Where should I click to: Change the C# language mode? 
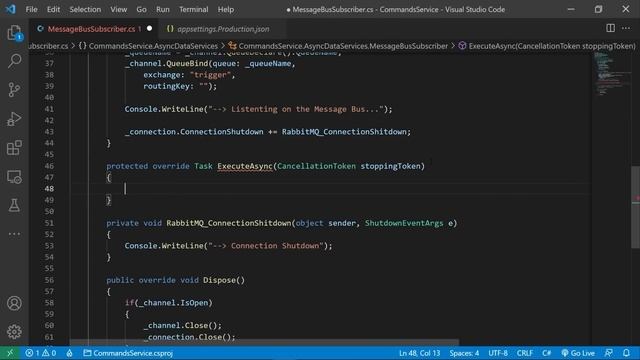coord(547,353)
